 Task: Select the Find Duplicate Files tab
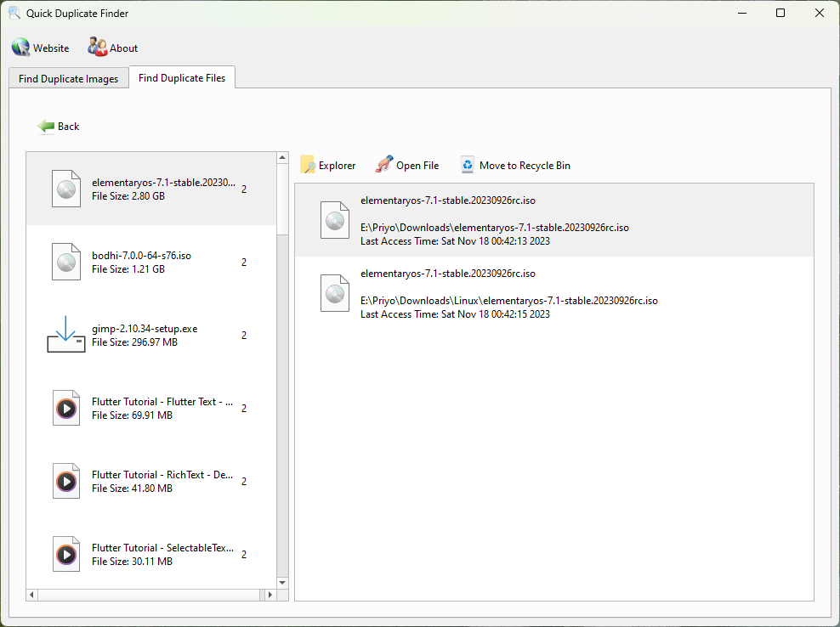pos(182,77)
